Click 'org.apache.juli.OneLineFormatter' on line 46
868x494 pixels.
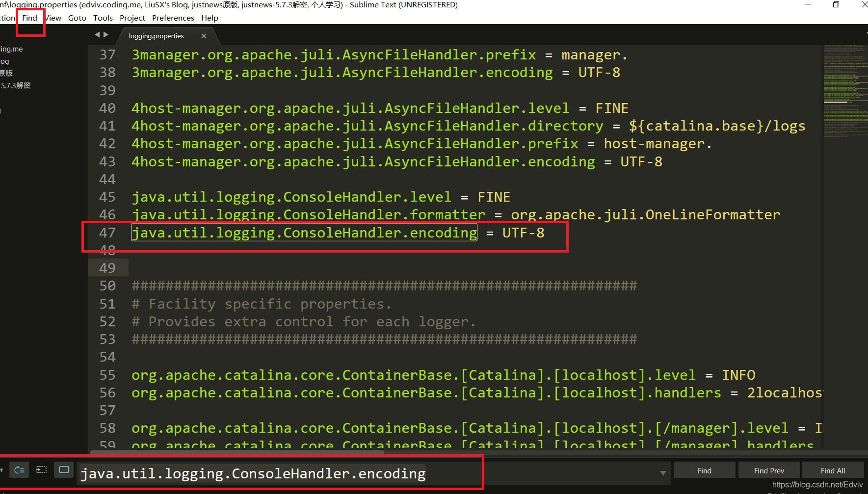click(x=645, y=215)
